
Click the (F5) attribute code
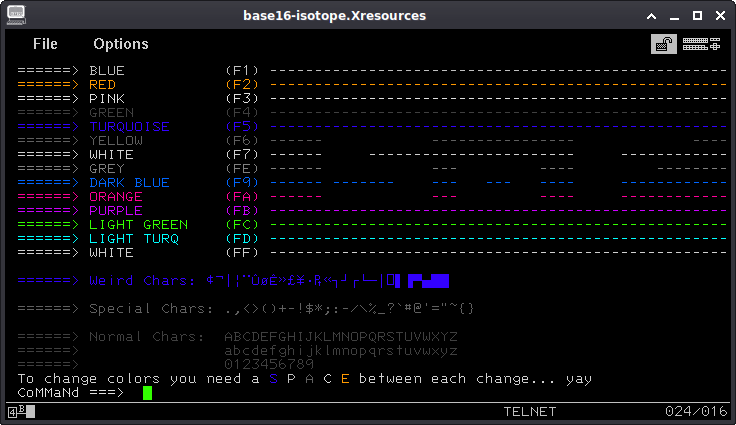coord(242,126)
